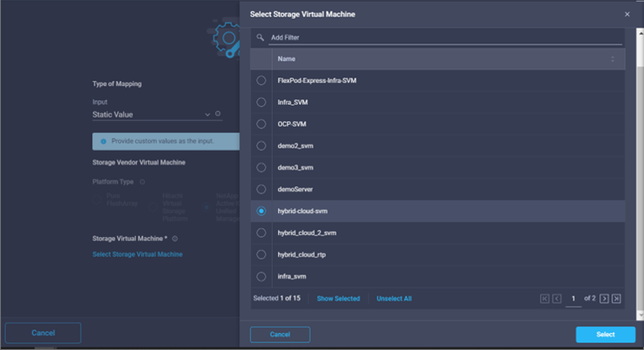Screen dimensions: 644x350
Task: Select the Pure FlashArray platform radio button
Action: point(97,200)
